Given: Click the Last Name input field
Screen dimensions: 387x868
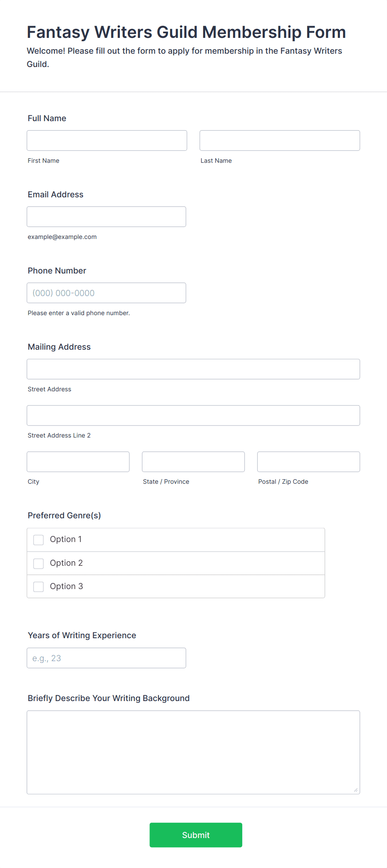Looking at the screenshot, I should pyautogui.click(x=280, y=140).
